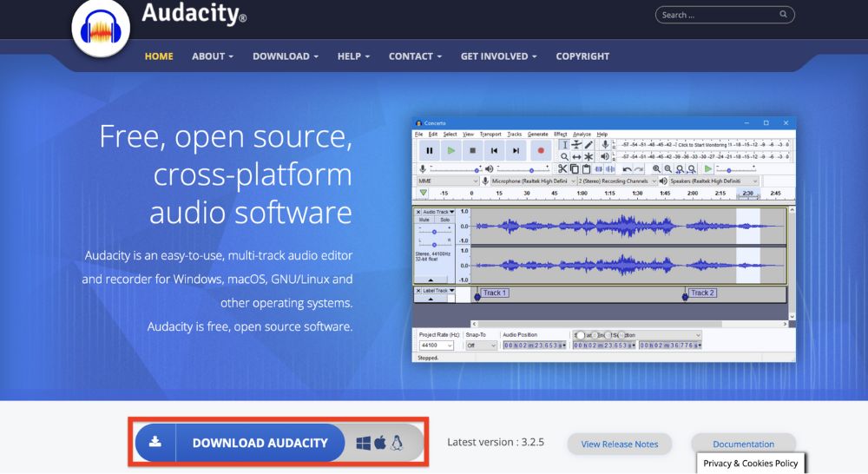Screen dimensions: 868x474
Task: Open COPYRIGHT page from navigation bar
Action: tap(582, 56)
